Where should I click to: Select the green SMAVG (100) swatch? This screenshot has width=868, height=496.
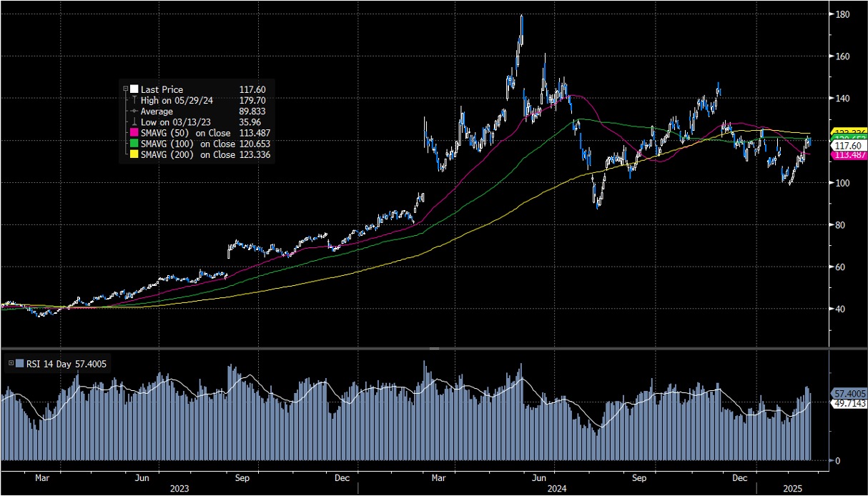click(134, 144)
